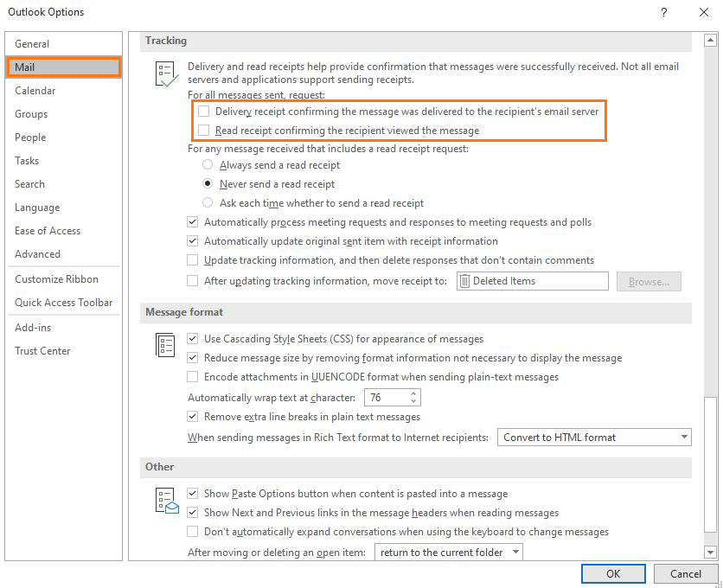
Task: Open the Calendar options category
Action: click(x=64, y=91)
